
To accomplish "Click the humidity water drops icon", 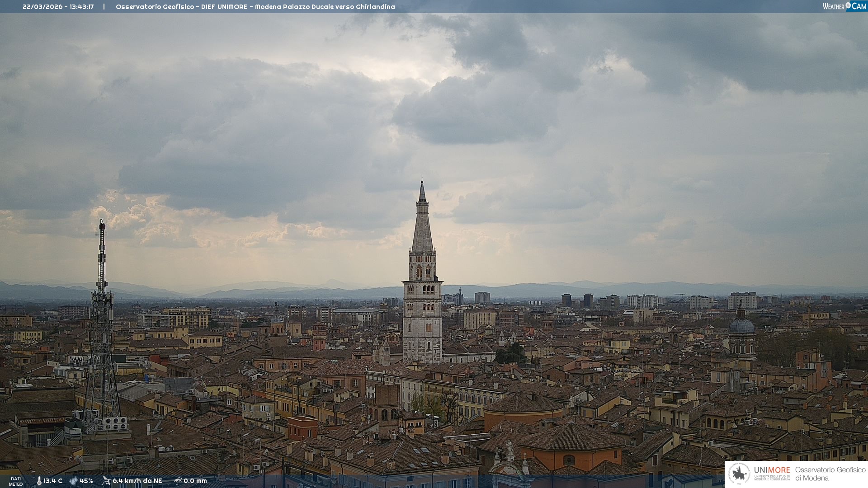I will [x=73, y=481].
